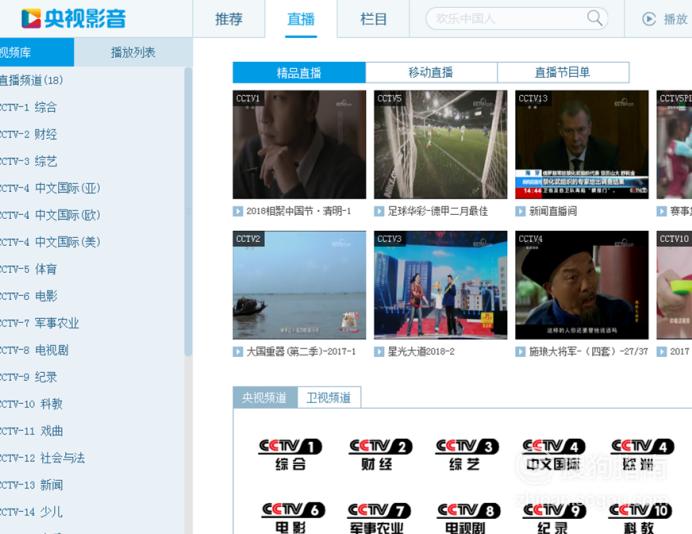This screenshot has width=692, height=534.
Task: Select CCTV-14 少儿 in sidebar
Action: click(31, 512)
